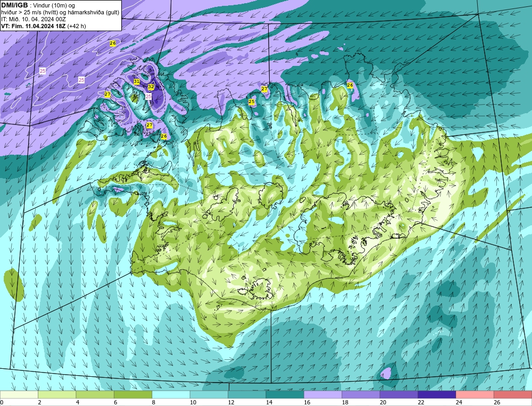Screen dimensions: 532x406
Task: Click the legend scale number '4'
Action: 77,402
